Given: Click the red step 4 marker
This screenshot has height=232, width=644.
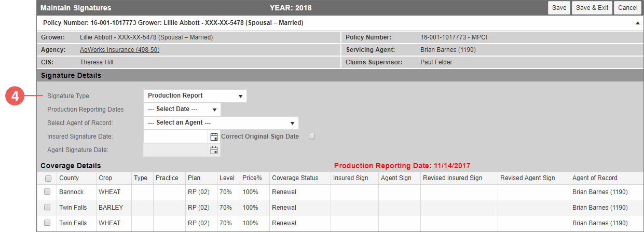Looking at the screenshot, I should click(x=16, y=96).
